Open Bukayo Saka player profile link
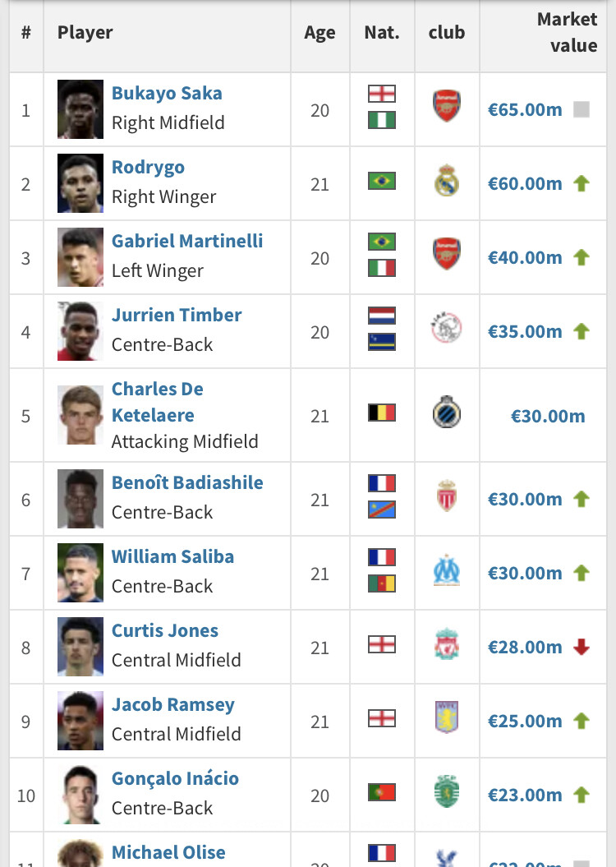The image size is (616, 867). pos(167,93)
